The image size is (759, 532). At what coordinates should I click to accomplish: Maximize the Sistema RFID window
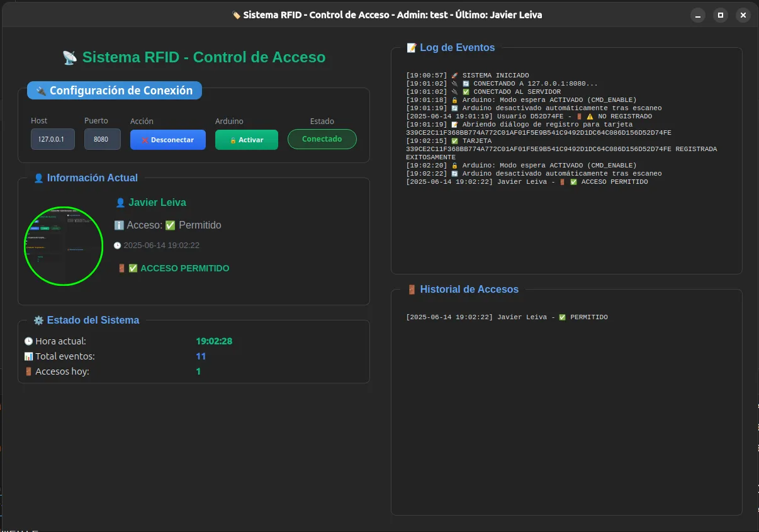(721, 15)
